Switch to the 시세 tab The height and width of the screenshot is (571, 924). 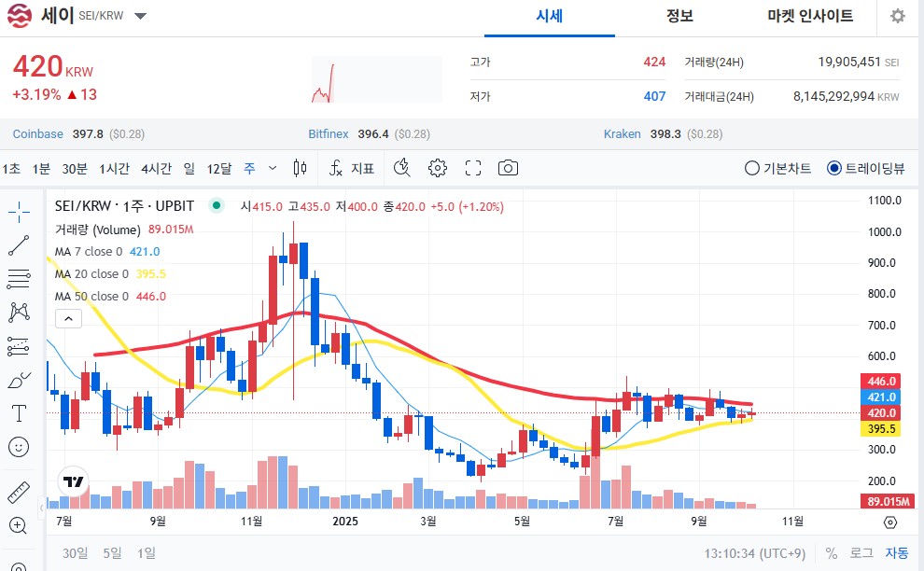click(549, 16)
